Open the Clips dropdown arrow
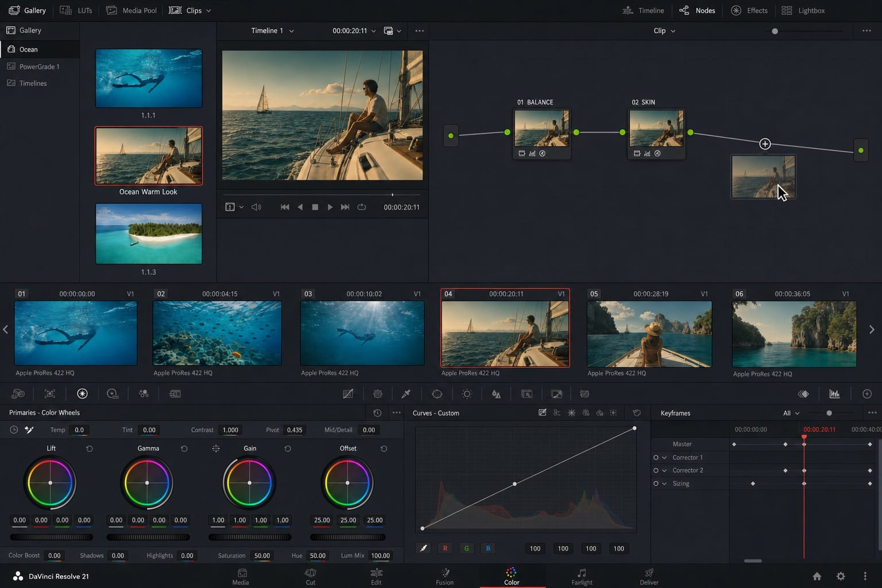 point(208,10)
